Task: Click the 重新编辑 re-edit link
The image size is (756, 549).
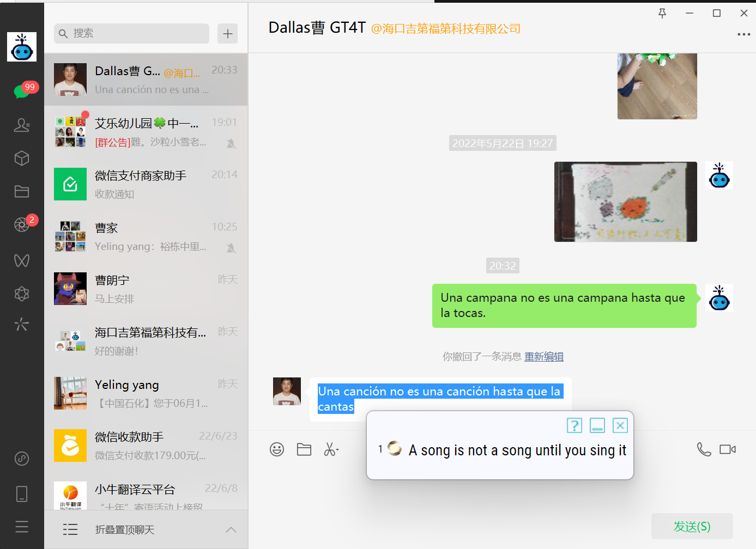Action: click(x=544, y=357)
